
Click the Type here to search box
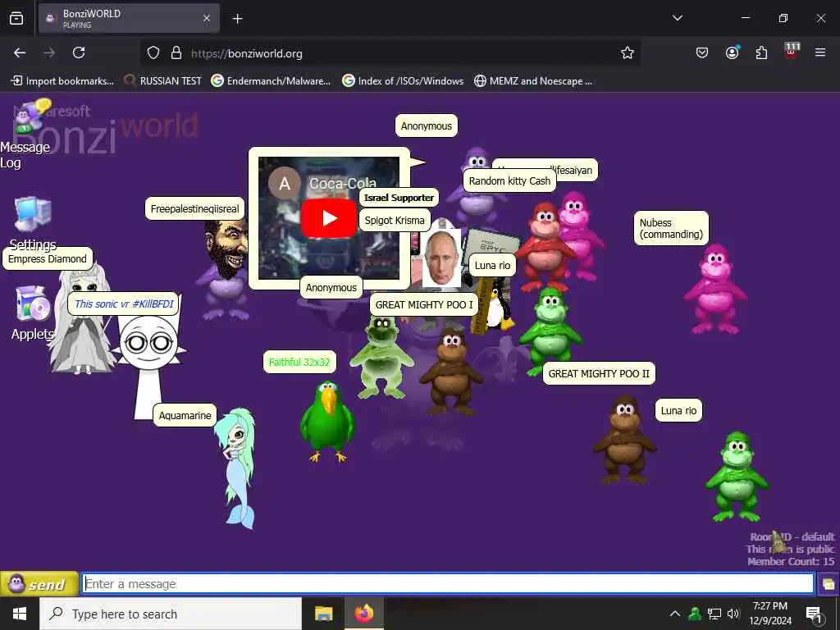pyautogui.click(x=171, y=614)
